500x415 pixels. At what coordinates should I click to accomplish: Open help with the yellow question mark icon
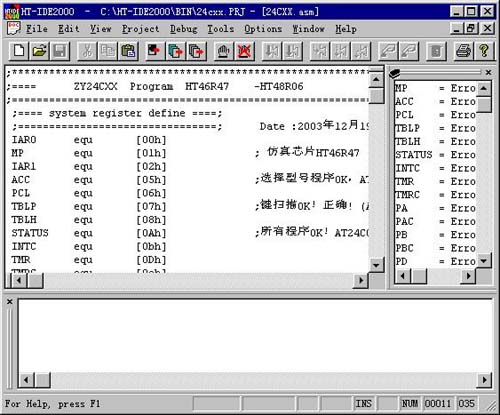point(484,51)
